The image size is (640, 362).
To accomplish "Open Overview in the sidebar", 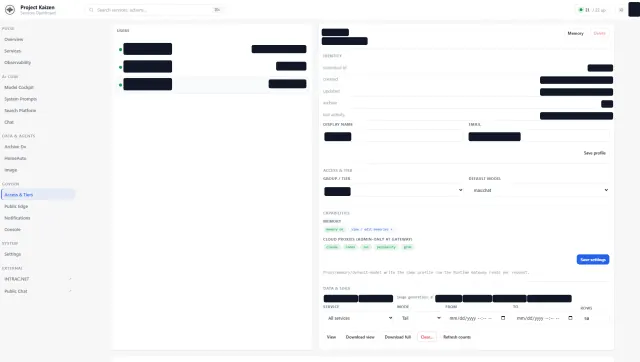I will click(13, 40).
